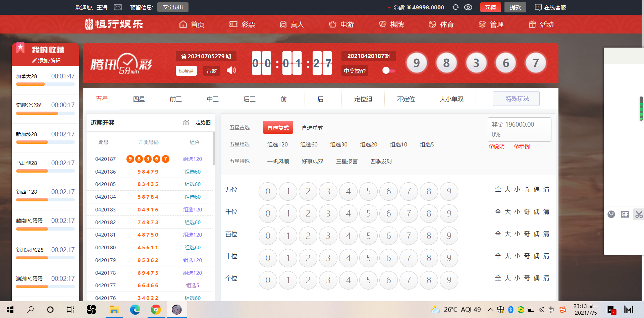Click the 安全退出 logout button
This screenshot has height=318, width=644.
(x=173, y=7)
